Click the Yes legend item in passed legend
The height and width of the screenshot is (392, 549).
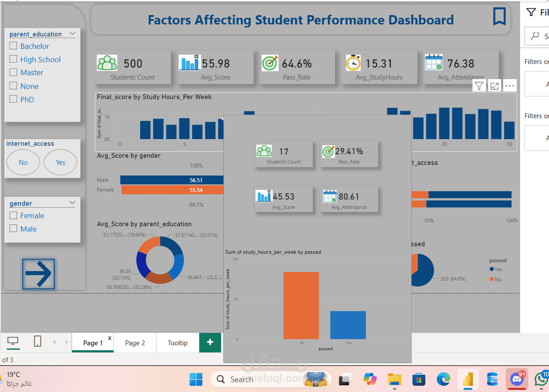(x=496, y=269)
